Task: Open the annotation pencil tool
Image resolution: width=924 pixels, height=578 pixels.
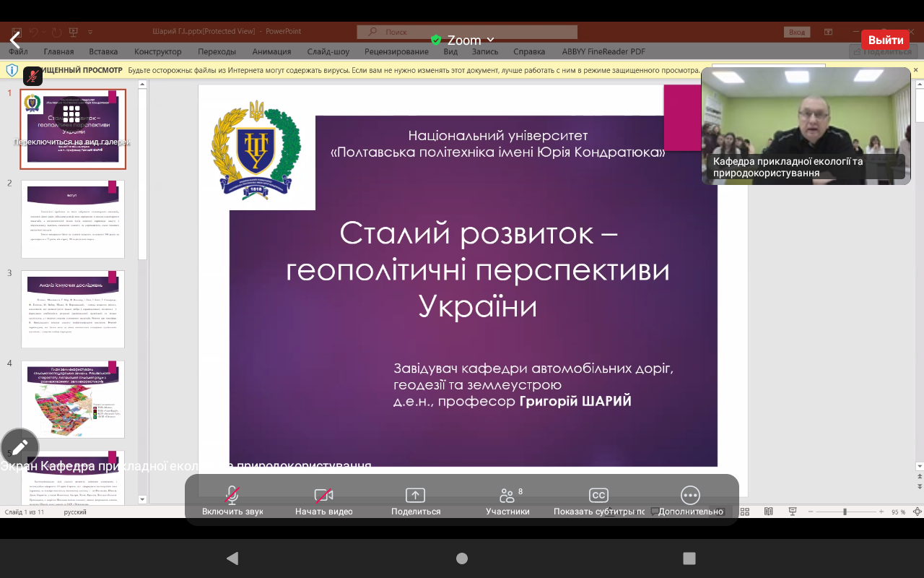Action: (19, 447)
